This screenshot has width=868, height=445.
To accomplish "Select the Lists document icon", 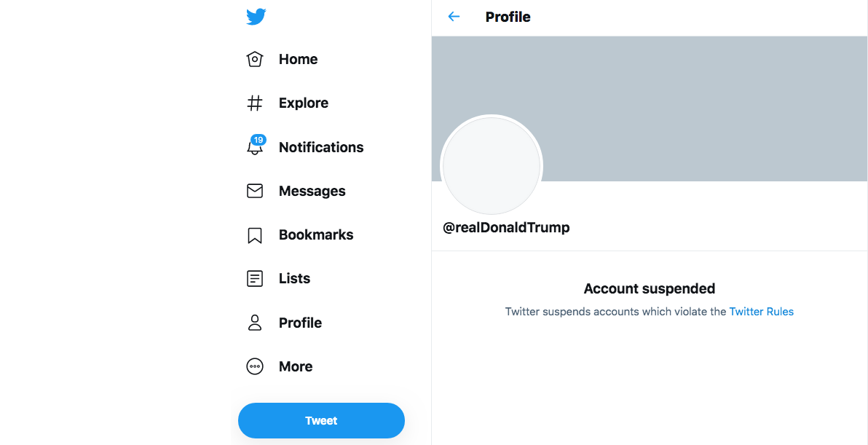I will 254,278.
